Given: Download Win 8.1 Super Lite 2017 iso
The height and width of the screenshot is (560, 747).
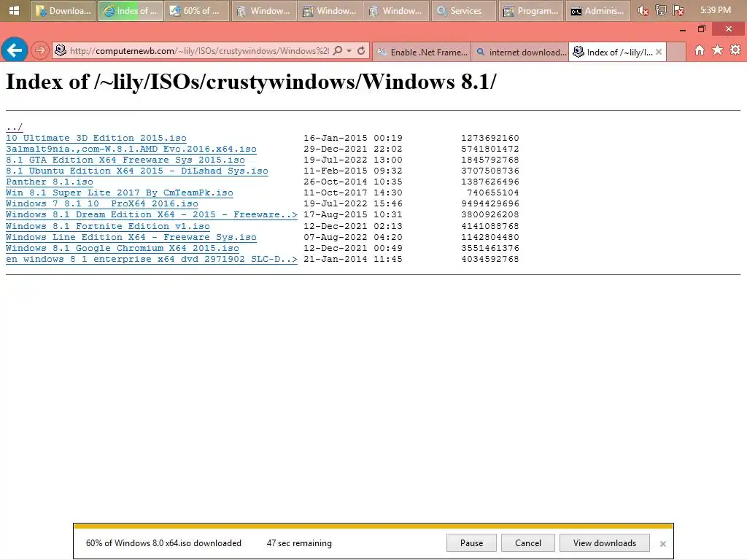Looking at the screenshot, I should pyautogui.click(x=120, y=192).
